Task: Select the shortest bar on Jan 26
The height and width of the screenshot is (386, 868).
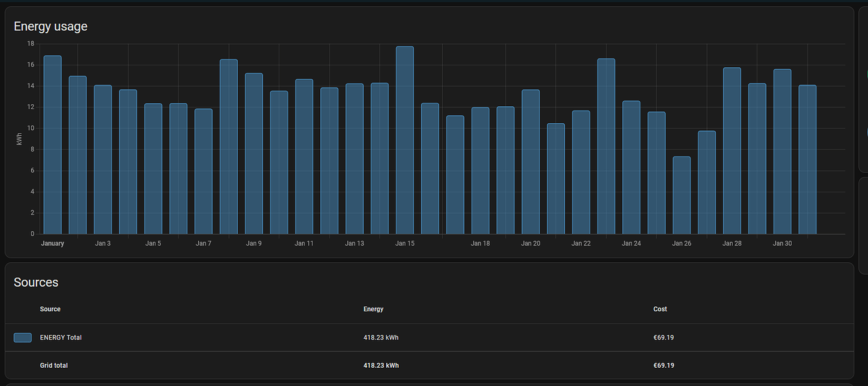Action: [681, 196]
